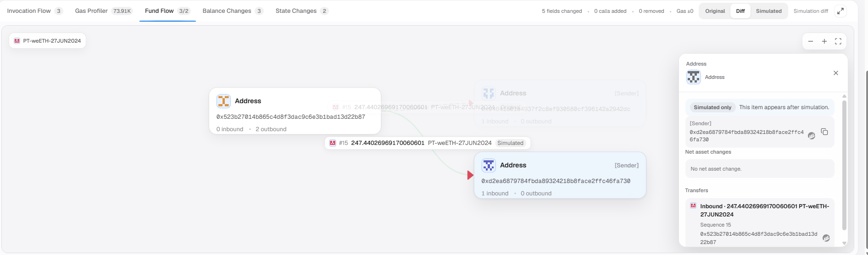Select the 0xd2ea sender address node

click(x=560, y=175)
